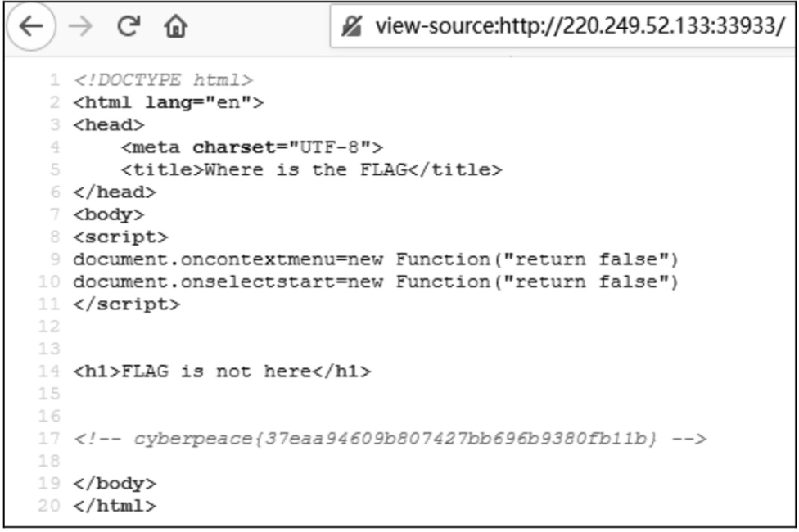This screenshot has width=799, height=532.
Task: Click the opening script tag on line 8
Action: pyautogui.click(x=120, y=237)
